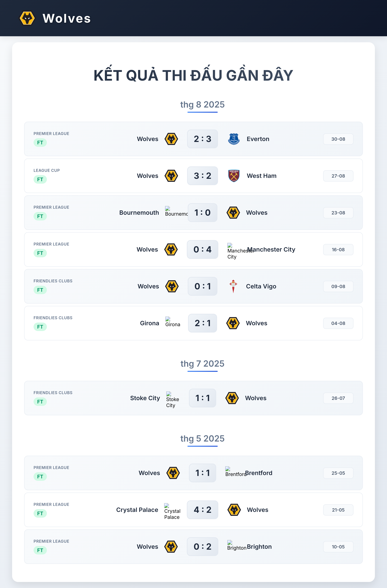Open the thg 7 2025 month heading
Image resolution: width=387 pixels, height=588 pixels.
coord(202,364)
